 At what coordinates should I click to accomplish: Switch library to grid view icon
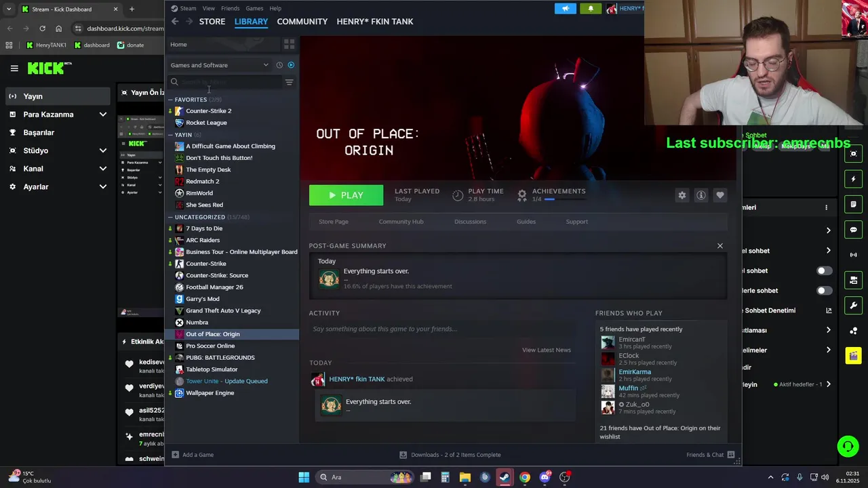290,44
